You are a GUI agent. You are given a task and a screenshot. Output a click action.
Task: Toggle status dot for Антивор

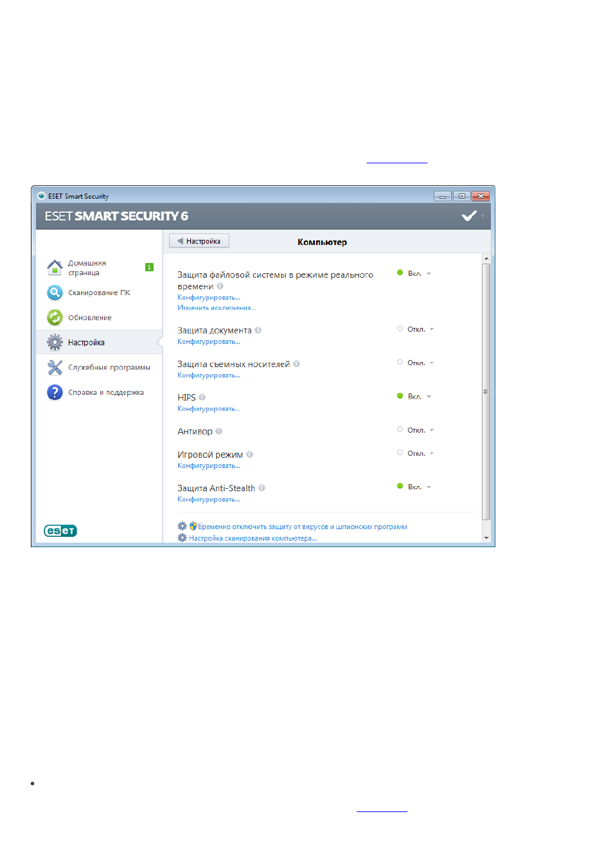point(400,429)
